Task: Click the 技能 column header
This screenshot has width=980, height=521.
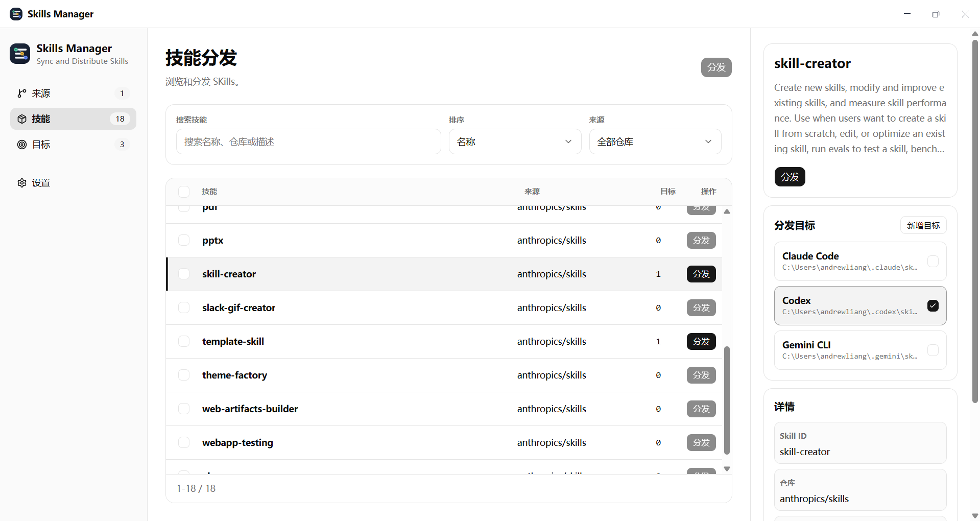Action: 209,192
